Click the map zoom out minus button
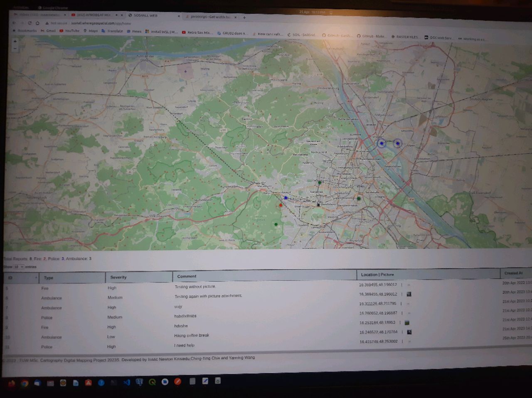Viewport: 532px width, 398px height. 15,49
